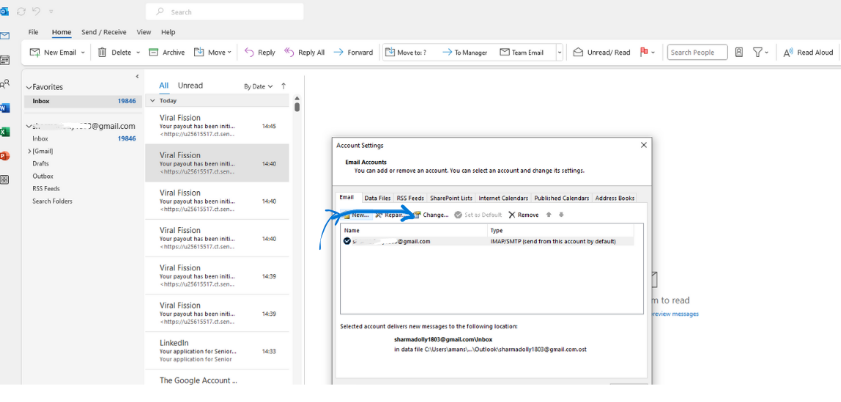
Task: Open Published Calendars tab in Account Settings
Action: coord(562,198)
